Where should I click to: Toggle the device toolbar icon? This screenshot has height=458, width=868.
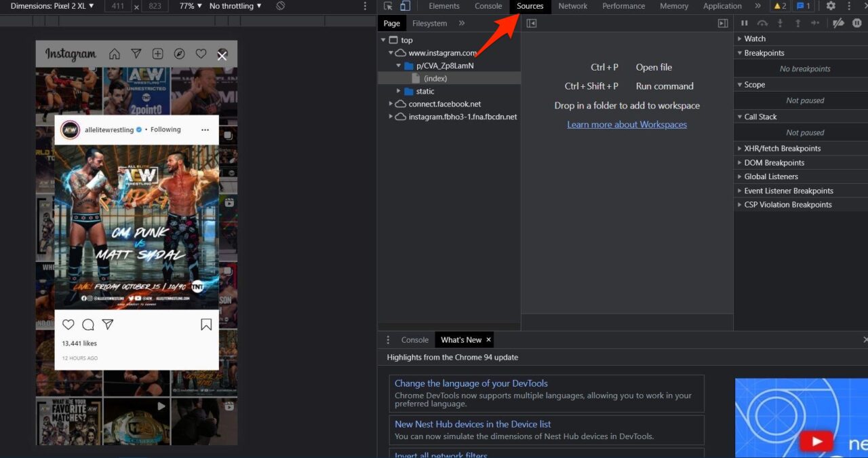tap(405, 6)
